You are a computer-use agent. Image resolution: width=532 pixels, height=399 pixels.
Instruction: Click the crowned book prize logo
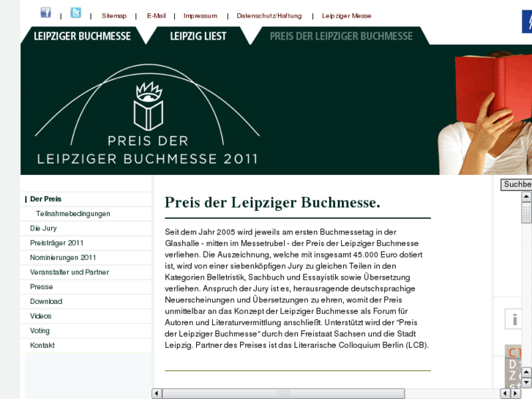(149, 106)
